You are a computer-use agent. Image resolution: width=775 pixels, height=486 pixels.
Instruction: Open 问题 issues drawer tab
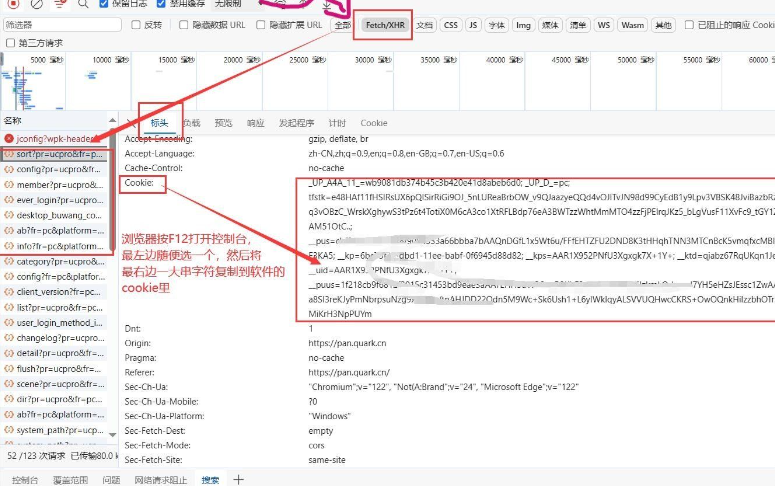[111, 480]
